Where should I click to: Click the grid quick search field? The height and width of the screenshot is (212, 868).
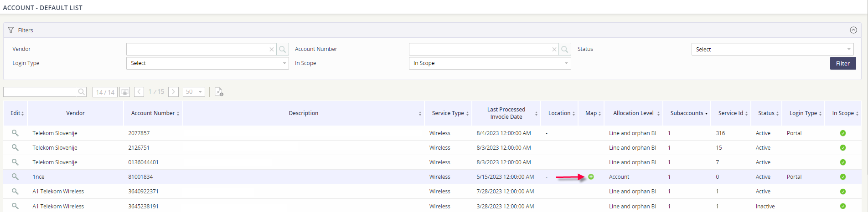pos(40,92)
